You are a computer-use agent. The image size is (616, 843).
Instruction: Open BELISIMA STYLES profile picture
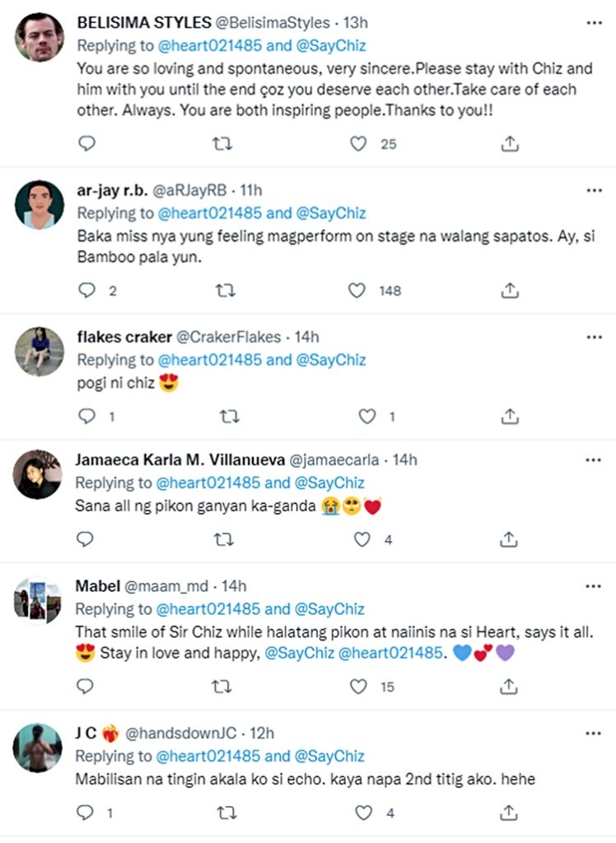40,38
